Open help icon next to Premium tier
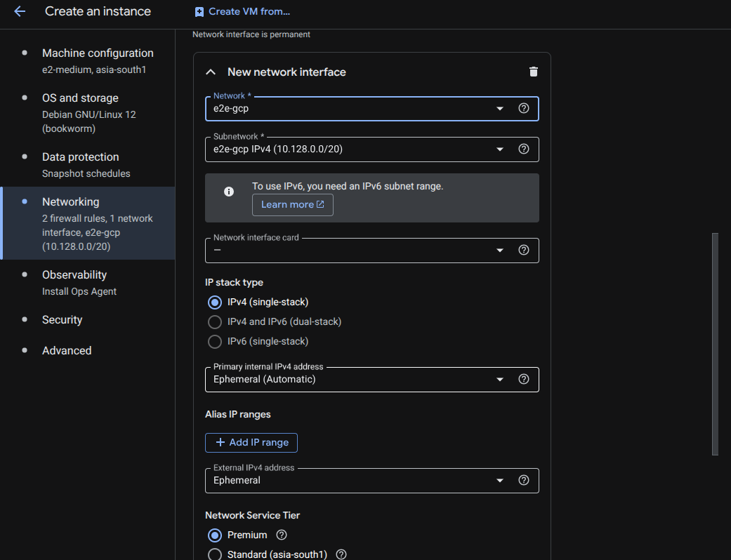Viewport: 731px width, 560px height. pyautogui.click(x=281, y=535)
